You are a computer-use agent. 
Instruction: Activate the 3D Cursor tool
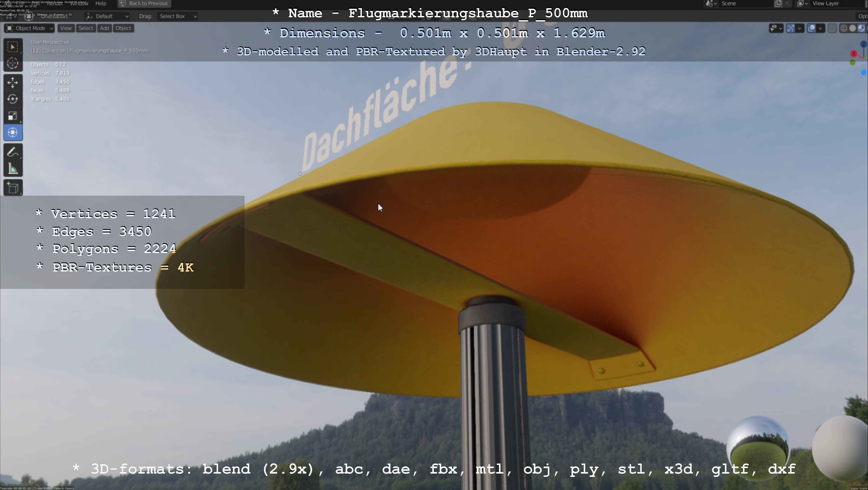tap(13, 63)
